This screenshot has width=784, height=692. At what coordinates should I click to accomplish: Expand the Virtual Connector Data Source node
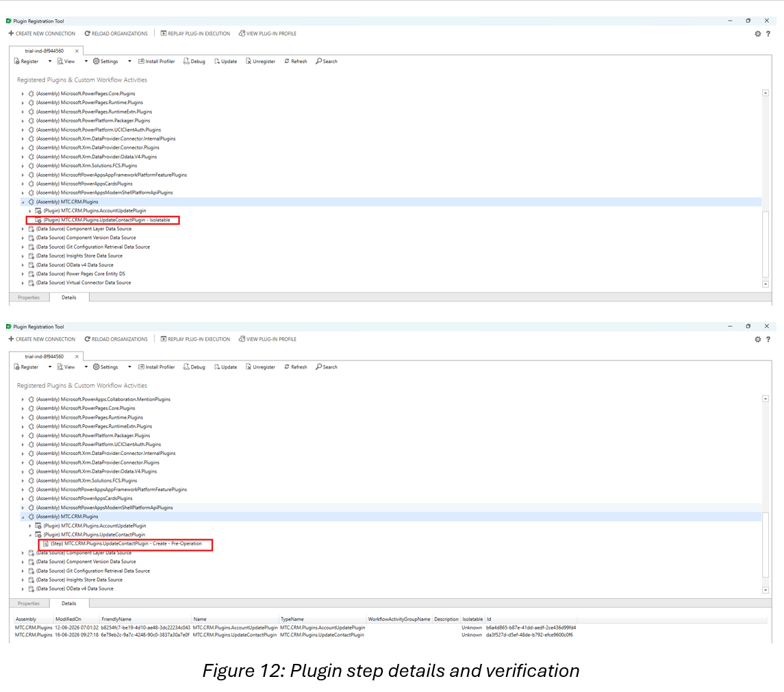click(x=23, y=283)
